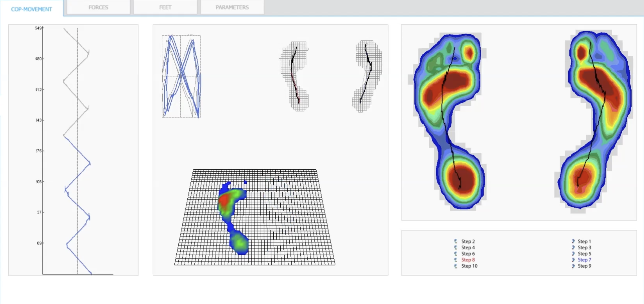Click the footprint icon beside Step 1
Image resolution: width=644 pixels, height=304 pixels.
tap(573, 241)
